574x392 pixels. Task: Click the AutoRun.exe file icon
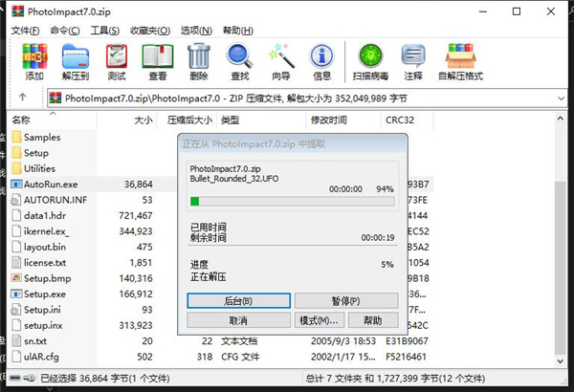coord(16,185)
